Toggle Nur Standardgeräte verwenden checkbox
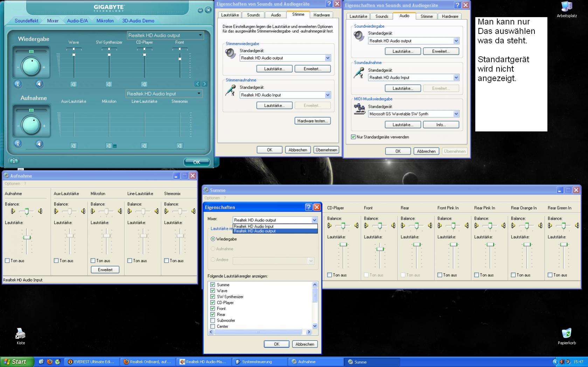 (x=353, y=137)
